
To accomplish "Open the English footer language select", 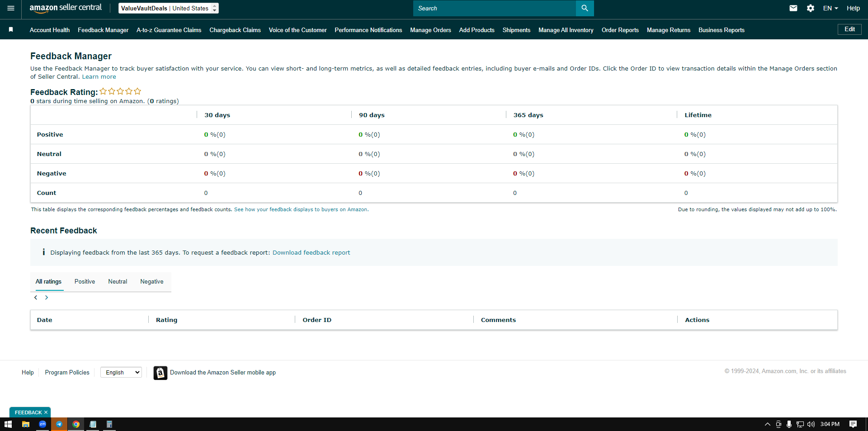I will click(121, 372).
